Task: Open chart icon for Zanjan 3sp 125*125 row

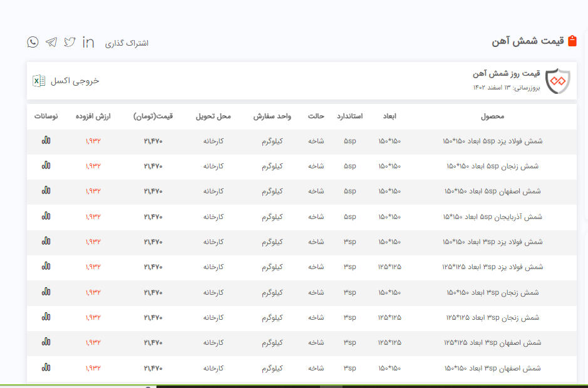Action: (x=46, y=317)
